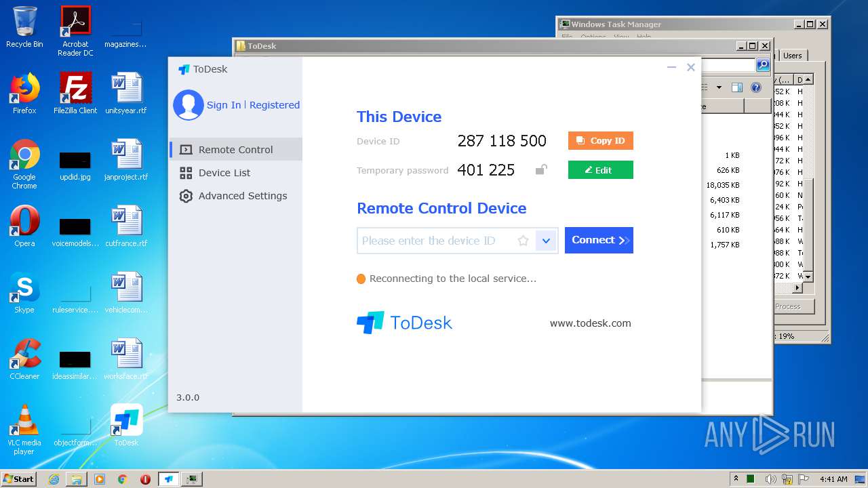Switch to Users tab in Task Manager
868x488 pixels.
(x=792, y=56)
